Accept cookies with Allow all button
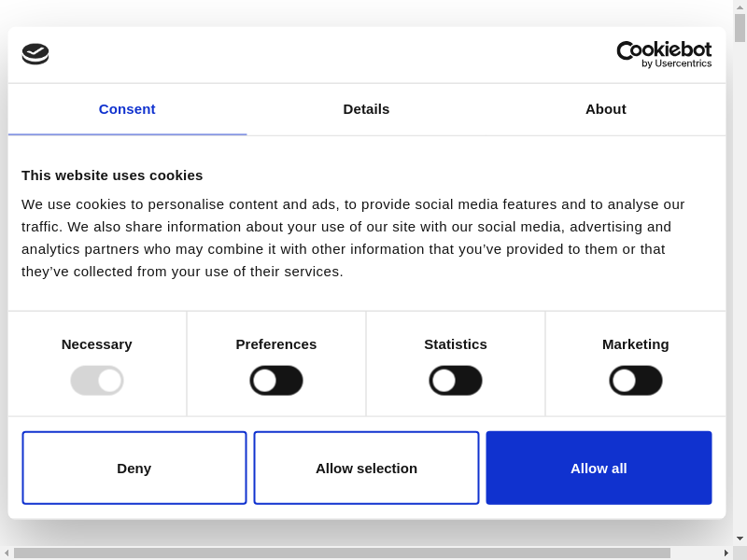The width and height of the screenshot is (747, 560). click(x=599, y=468)
